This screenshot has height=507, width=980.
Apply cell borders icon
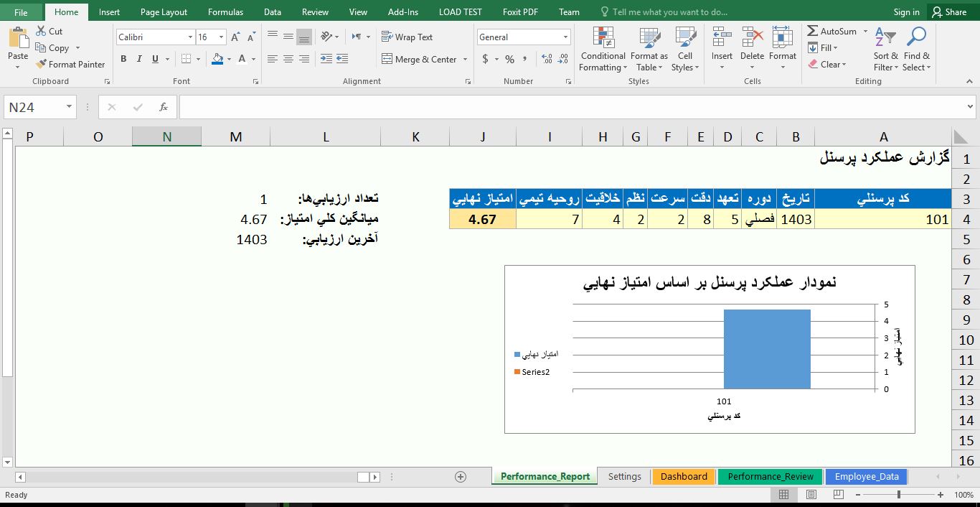click(187, 59)
